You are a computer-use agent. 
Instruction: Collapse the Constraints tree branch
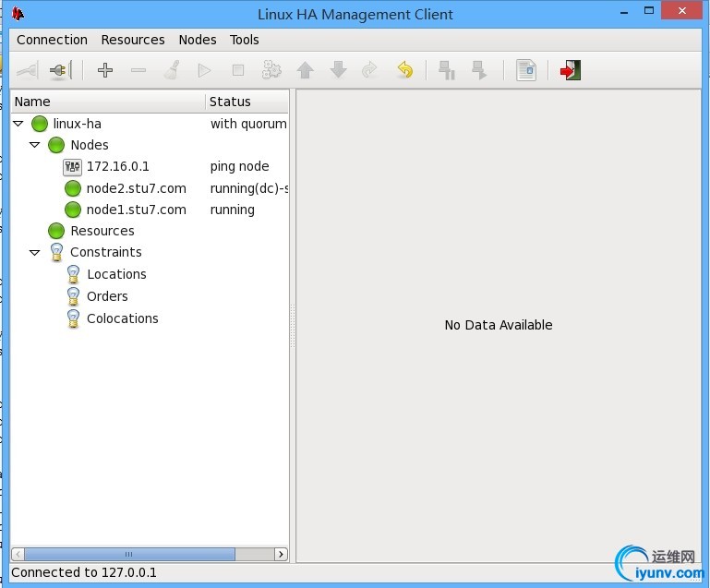click(35, 252)
